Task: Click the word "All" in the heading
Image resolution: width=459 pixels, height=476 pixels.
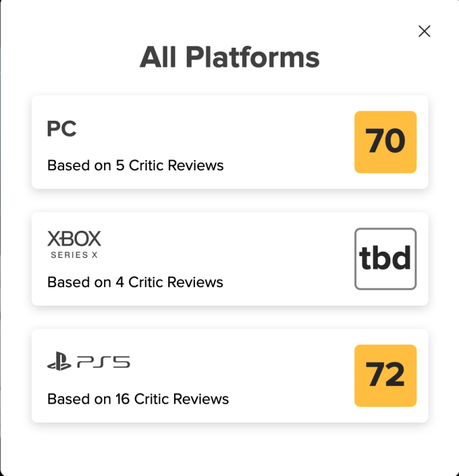Action: click(x=157, y=58)
